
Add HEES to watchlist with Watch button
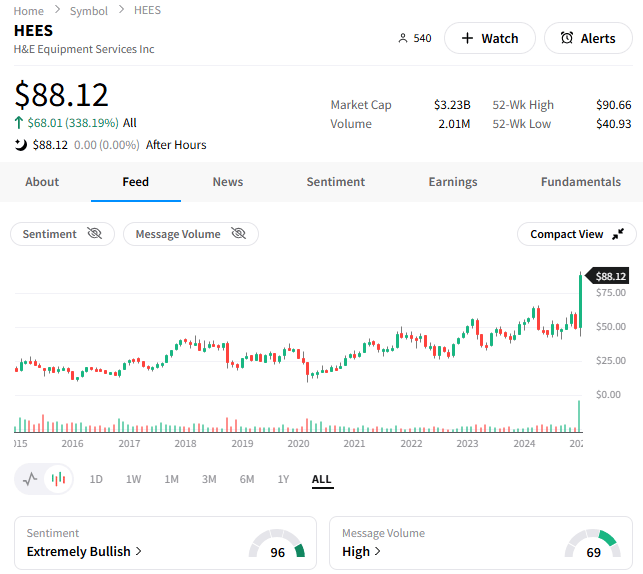489,38
